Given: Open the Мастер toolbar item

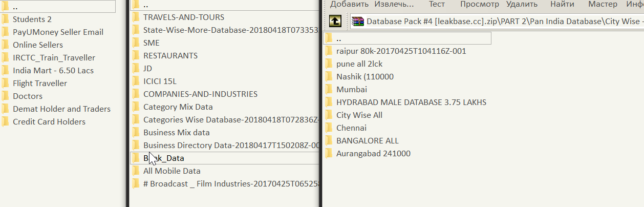Looking at the screenshot, I should coord(603,4).
